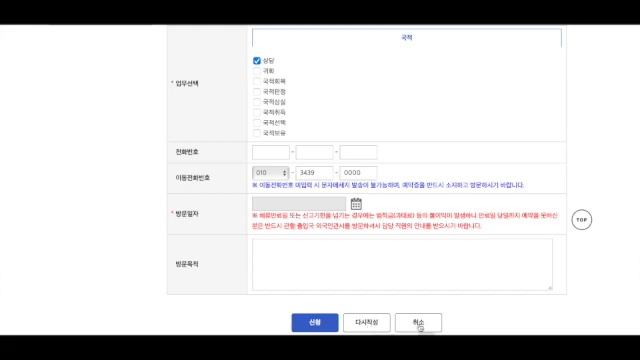The height and width of the screenshot is (360, 640).
Task: Click the 이동전화번호 label
Action: pyautogui.click(x=193, y=178)
